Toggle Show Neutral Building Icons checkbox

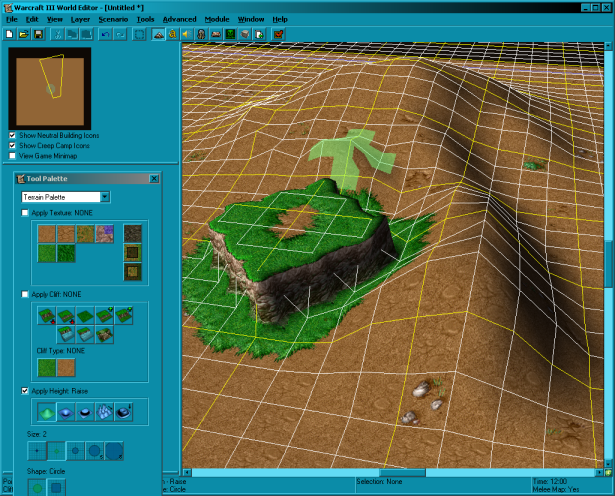pyautogui.click(x=12, y=135)
